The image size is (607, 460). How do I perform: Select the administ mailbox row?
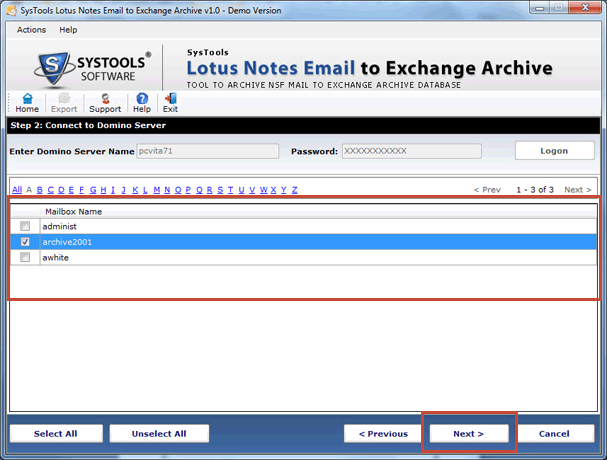pyautogui.click(x=303, y=226)
